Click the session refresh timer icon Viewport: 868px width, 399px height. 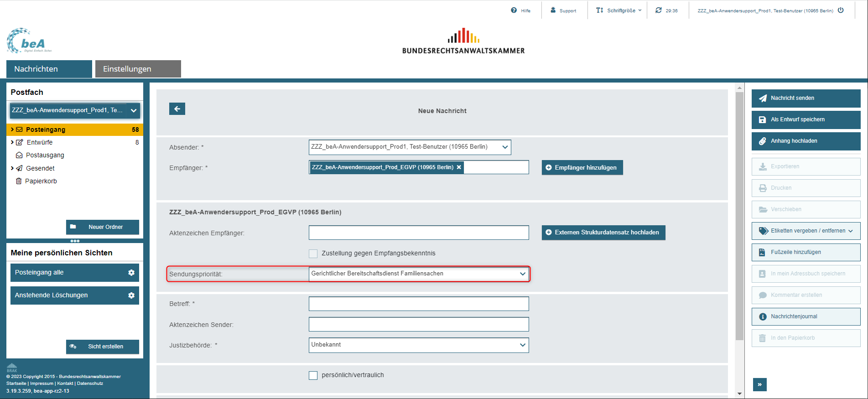tap(658, 10)
